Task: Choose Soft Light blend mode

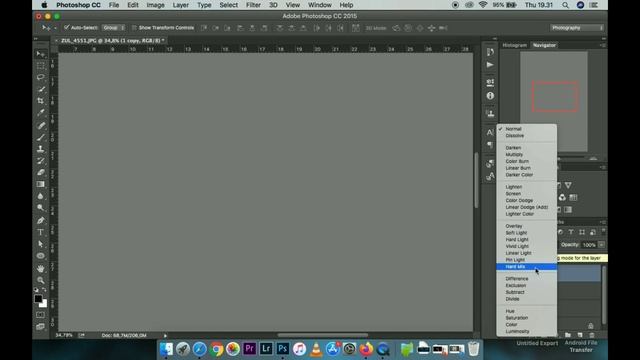Action: tap(527, 233)
